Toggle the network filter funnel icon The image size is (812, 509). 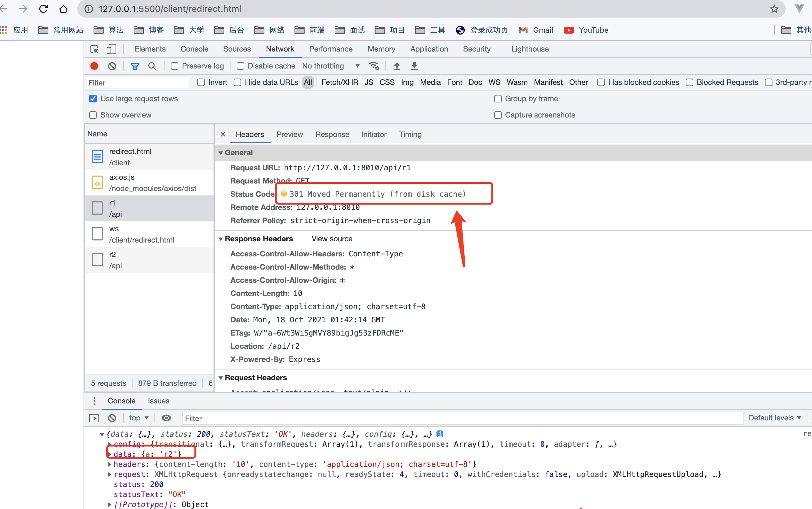pyautogui.click(x=135, y=66)
